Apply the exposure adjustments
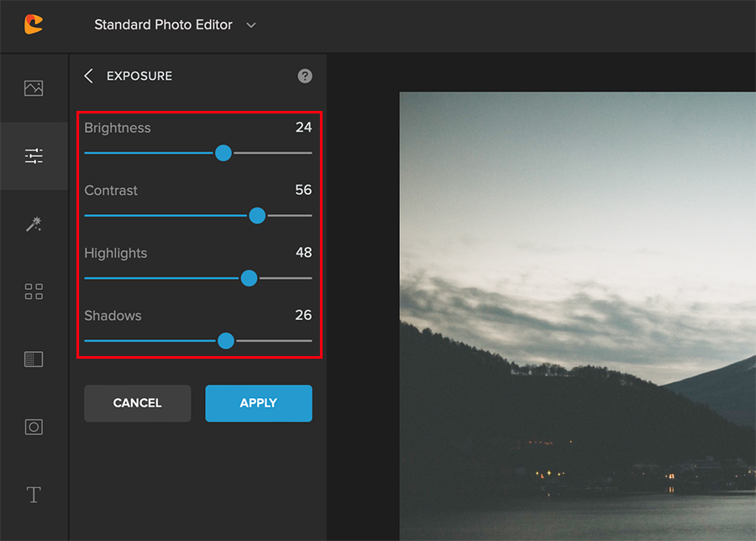The width and height of the screenshot is (756, 541). click(x=258, y=403)
